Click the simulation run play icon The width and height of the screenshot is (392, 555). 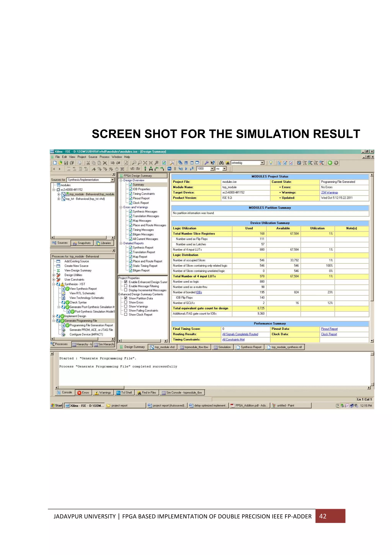186,169
